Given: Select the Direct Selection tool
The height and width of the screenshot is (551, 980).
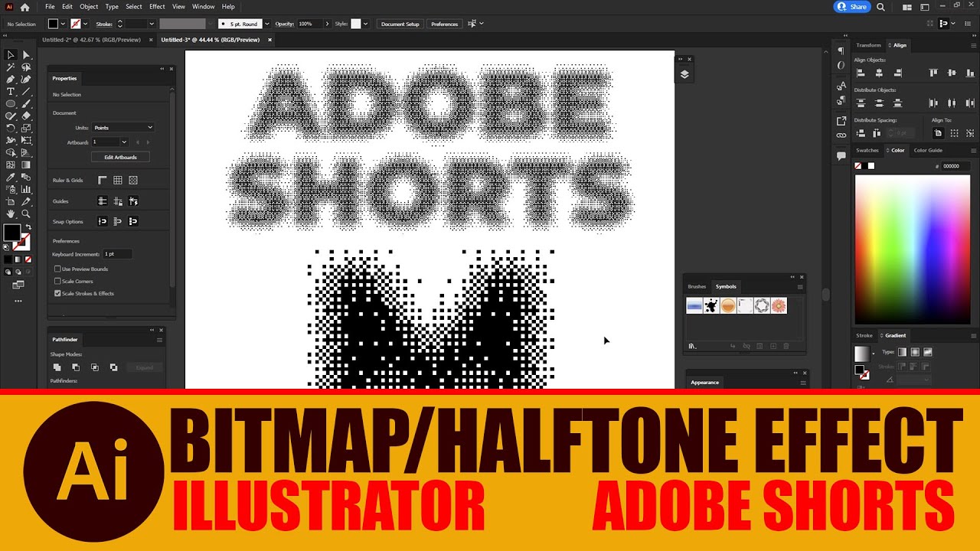Looking at the screenshot, I should point(26,54).
